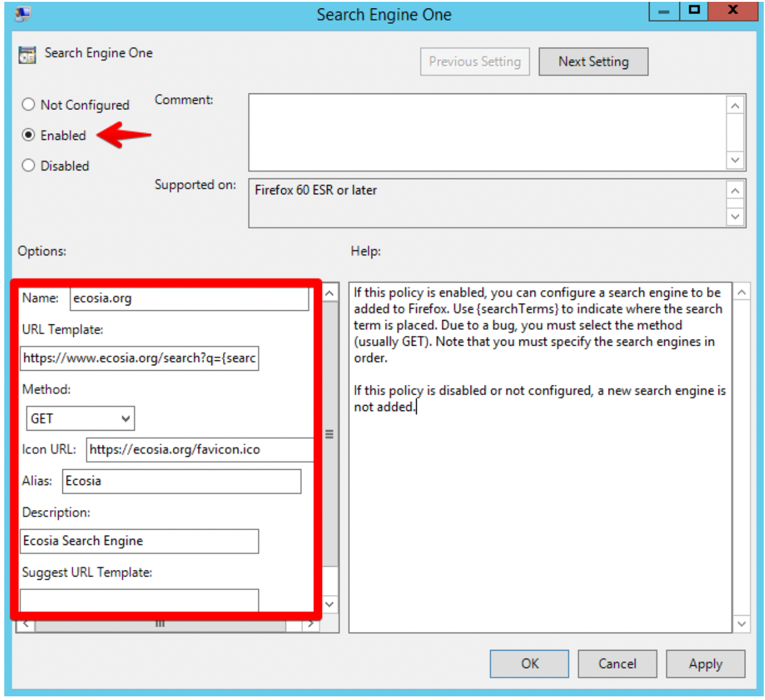Image resolution: width=765 pixels, height=700 pixels.
Task: Click Options panel horizontal scroll right arrow
Action: point(311,624)
